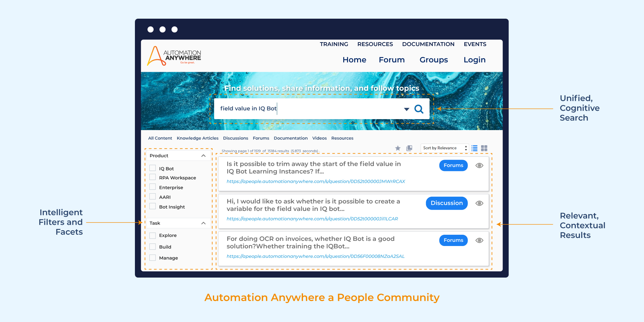This screenshot has height=322, width=644.
Task: Check the Build task filter
Action: [x=153, y=247]
